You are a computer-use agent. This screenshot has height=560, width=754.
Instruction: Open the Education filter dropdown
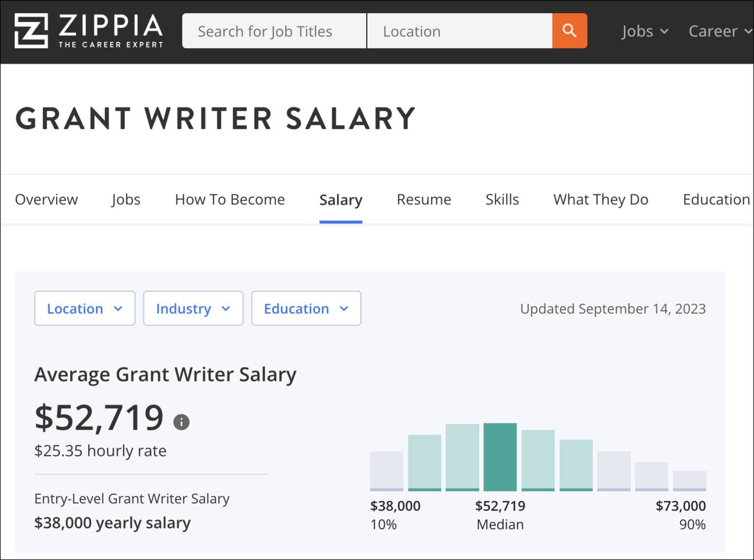306,308
